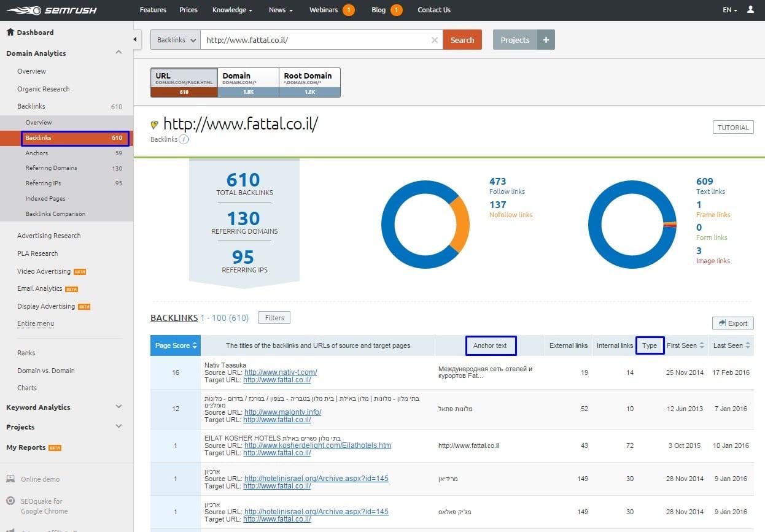Viewport: 765px width, 532px height.
Task: Click the Search button
Action: pyautogui.click(x=462, y=40)
